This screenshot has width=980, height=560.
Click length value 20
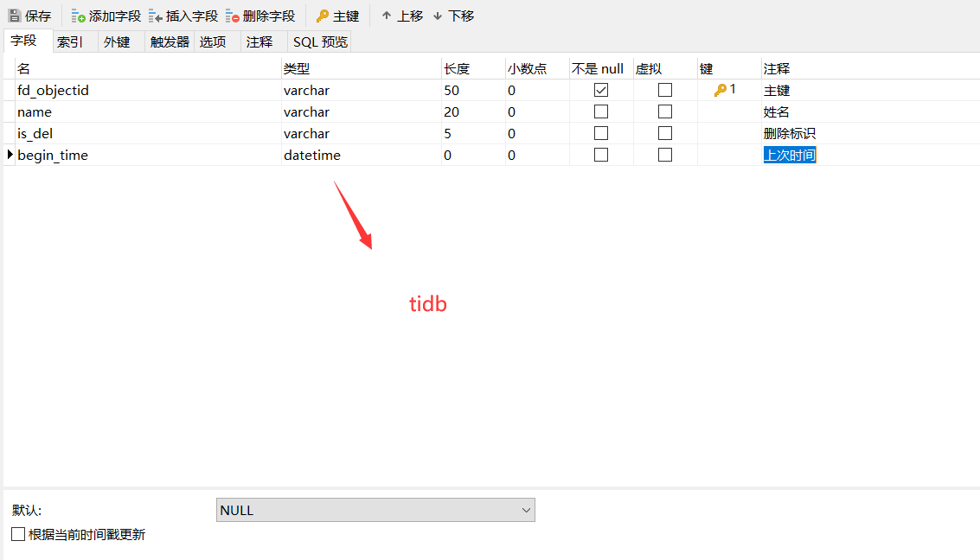[452, 111]
